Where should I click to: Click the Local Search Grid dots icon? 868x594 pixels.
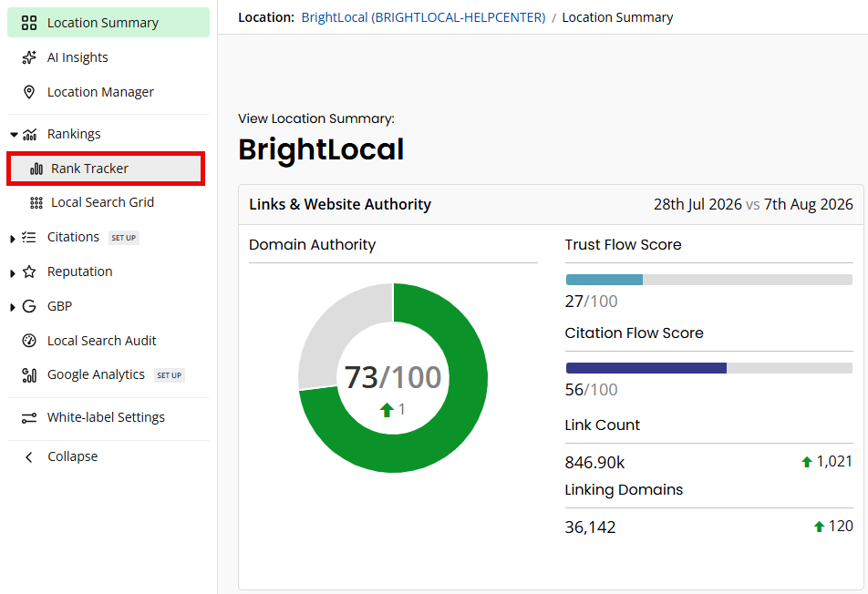pyautogui.click(x=36, y=203)
